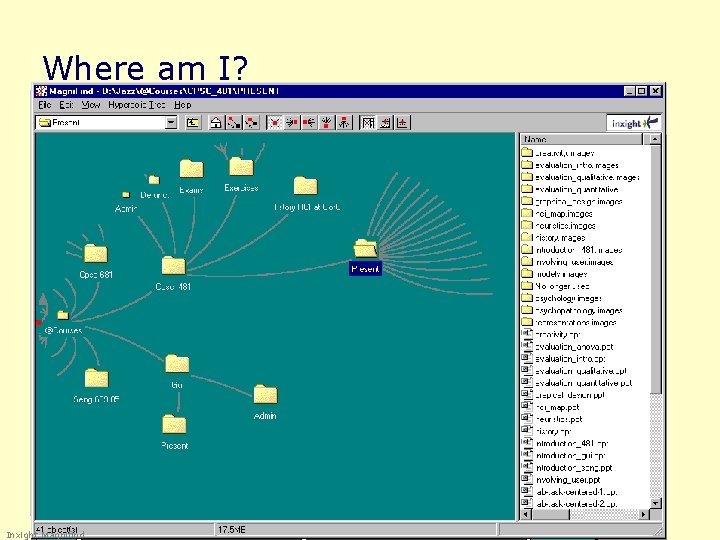720x540 pixels.
Task: Select history images folder in list
Action: (553, 238)
